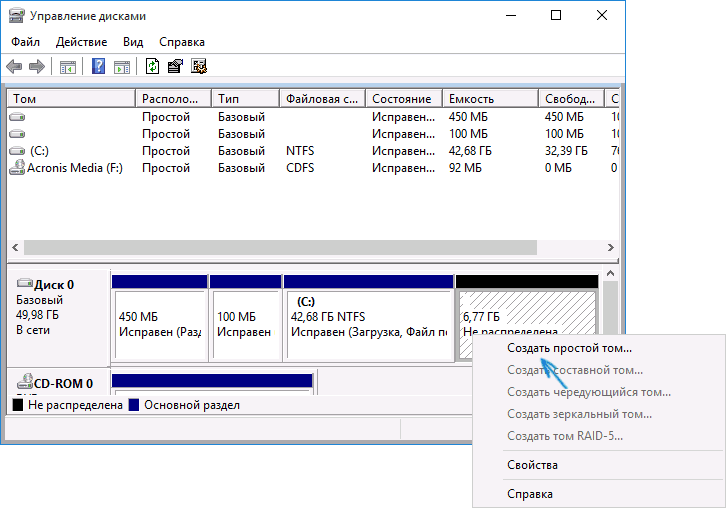726x508 pixels.
Task: Open the Справка menu in the menu bar
Action: 182,42
